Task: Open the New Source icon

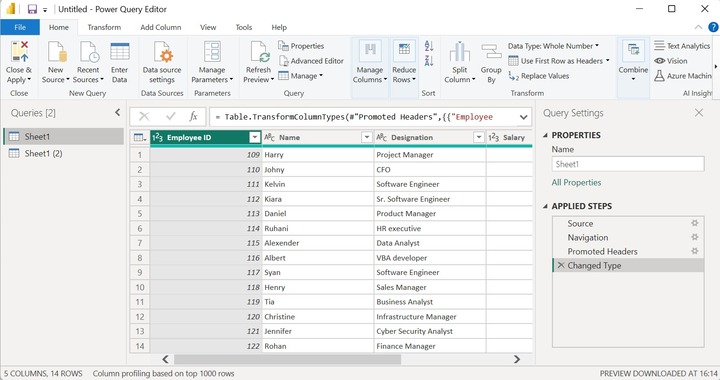Action: coord(57,51)
